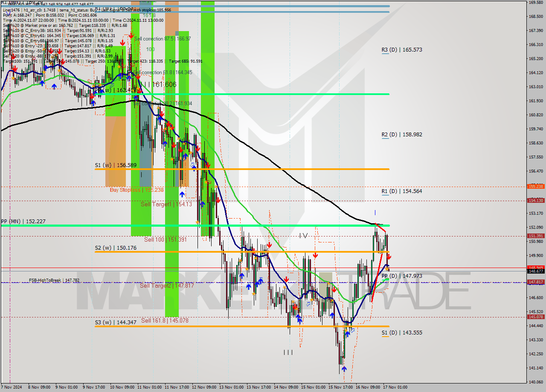Click the Sell 161.8 | 145.078 label
This screenshot has height=392, width=546.
165,320
